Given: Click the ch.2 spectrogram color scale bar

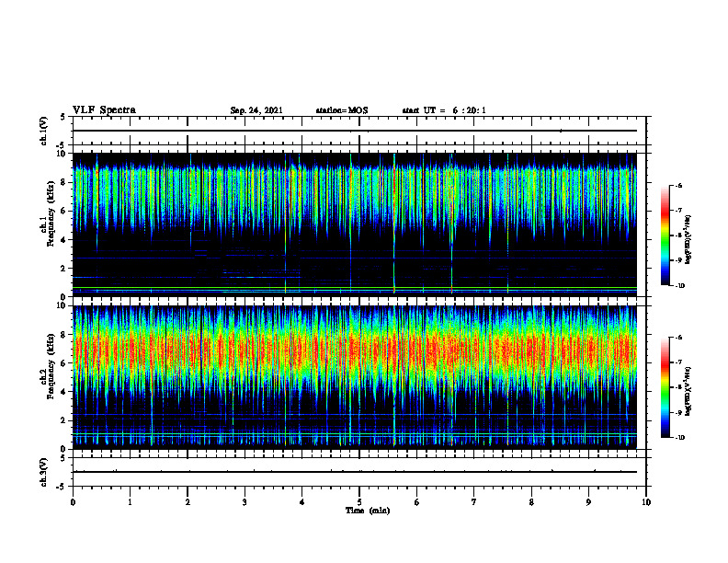Looking at the screenshot, I should click(665, 387).
